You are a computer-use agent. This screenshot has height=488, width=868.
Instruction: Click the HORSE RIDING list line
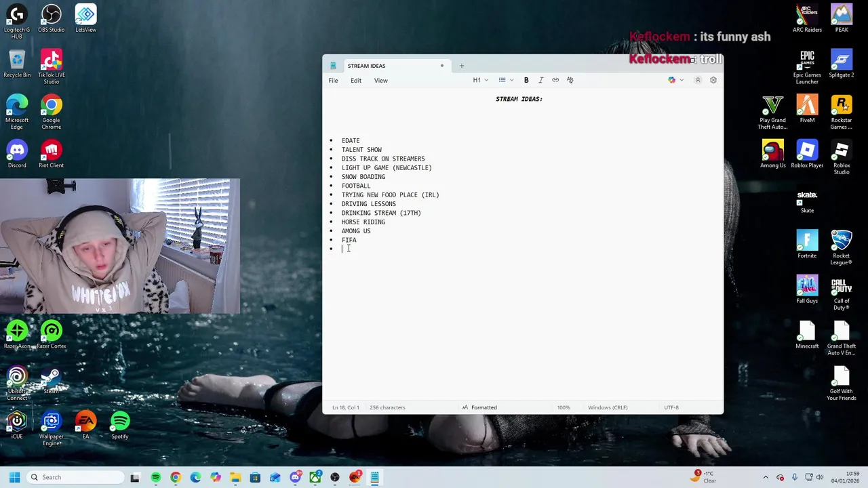click(x=363, y=222)
